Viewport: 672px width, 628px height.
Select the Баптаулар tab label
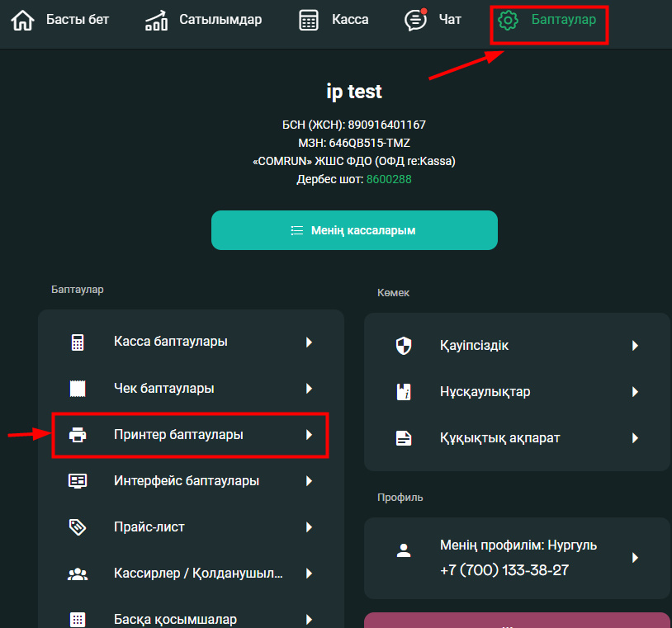coord(564,20)
